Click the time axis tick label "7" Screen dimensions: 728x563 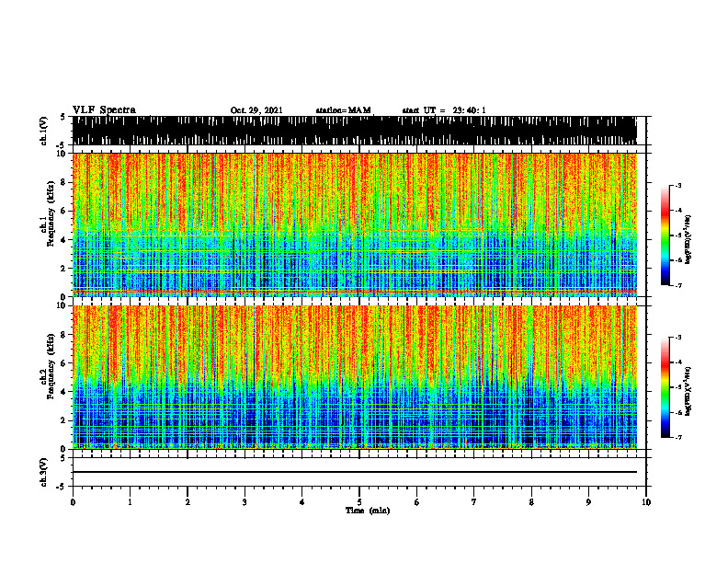click(474, 502)
